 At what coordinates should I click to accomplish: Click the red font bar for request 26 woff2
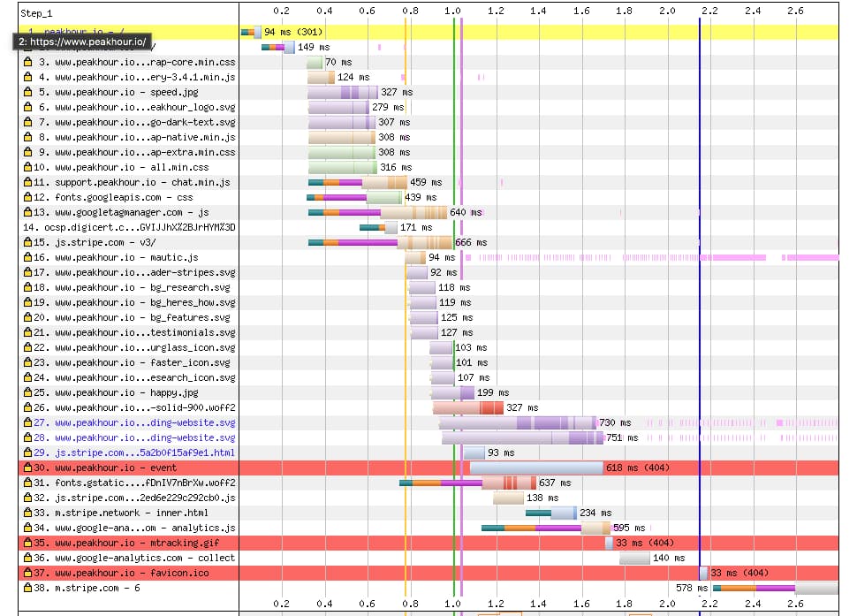coord(468,407)
